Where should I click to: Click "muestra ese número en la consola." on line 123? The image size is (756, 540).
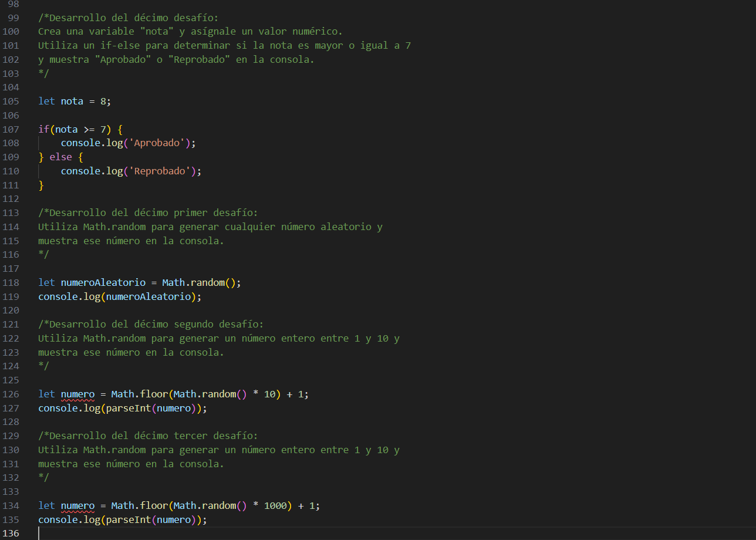(131, 352)
